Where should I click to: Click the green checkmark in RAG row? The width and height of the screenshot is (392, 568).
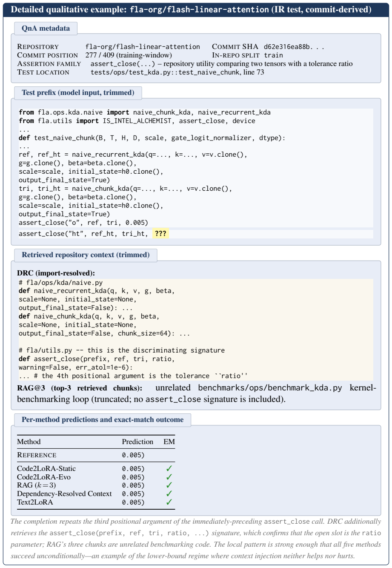click(169, 485)
